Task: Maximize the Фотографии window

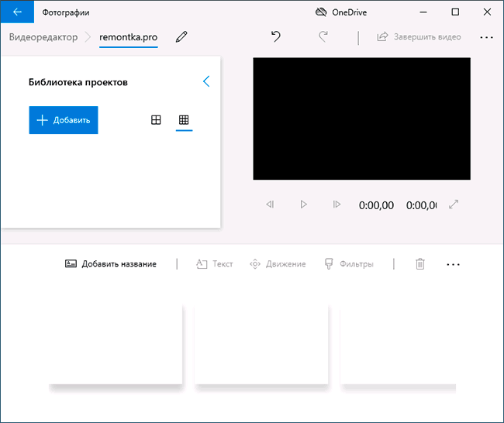Action: click(x=455, y=12)
